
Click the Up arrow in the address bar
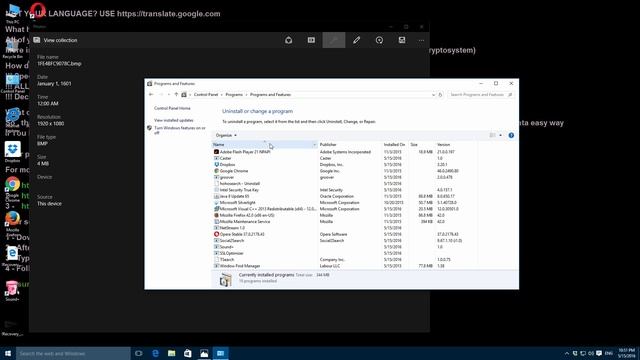[x=176, y=94]
